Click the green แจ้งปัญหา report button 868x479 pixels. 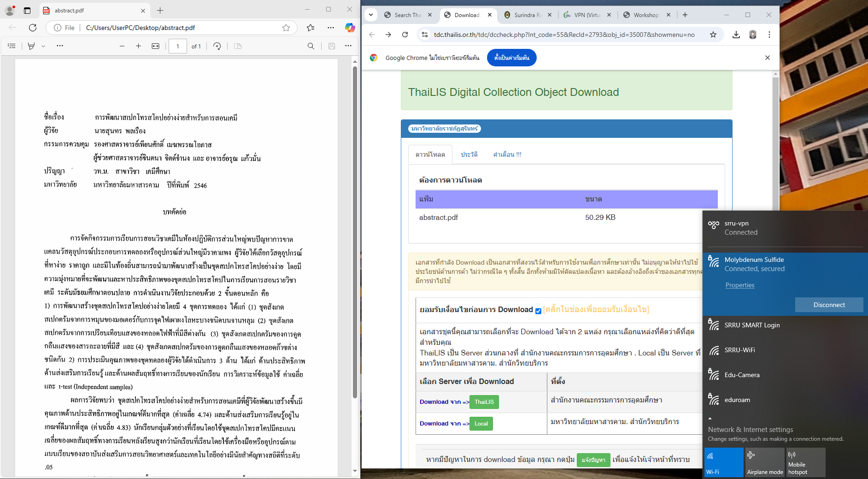point(593,460)
